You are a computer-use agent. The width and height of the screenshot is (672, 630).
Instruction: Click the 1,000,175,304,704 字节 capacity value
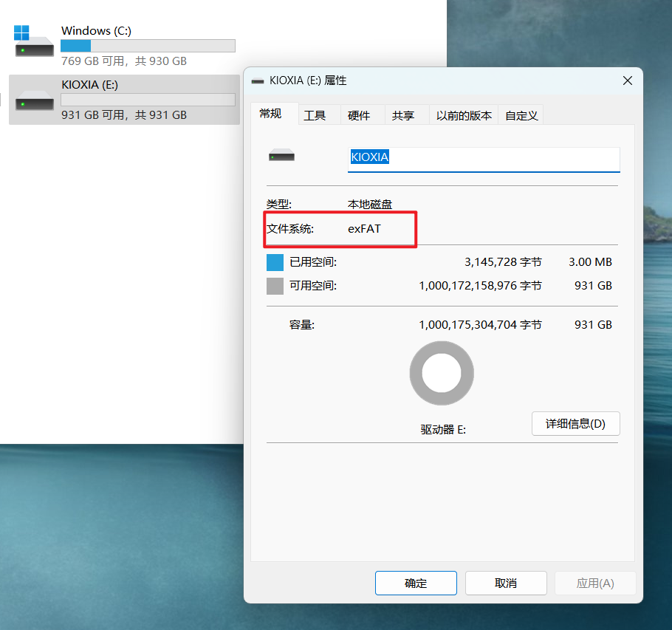click(x=480, y=325)
